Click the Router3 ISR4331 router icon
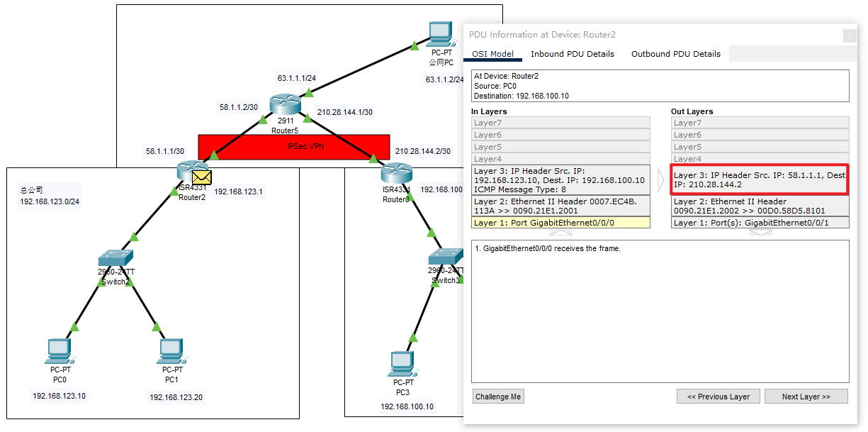This screenshot has height=432, width=868. pyautogui.click(x=396, y=173)
